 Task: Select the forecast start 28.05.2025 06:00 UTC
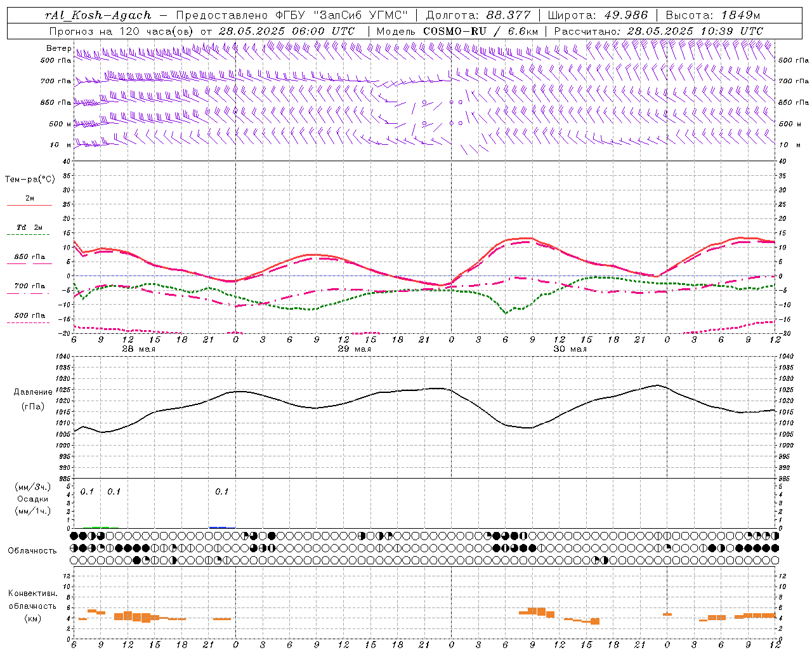(287, 31)
